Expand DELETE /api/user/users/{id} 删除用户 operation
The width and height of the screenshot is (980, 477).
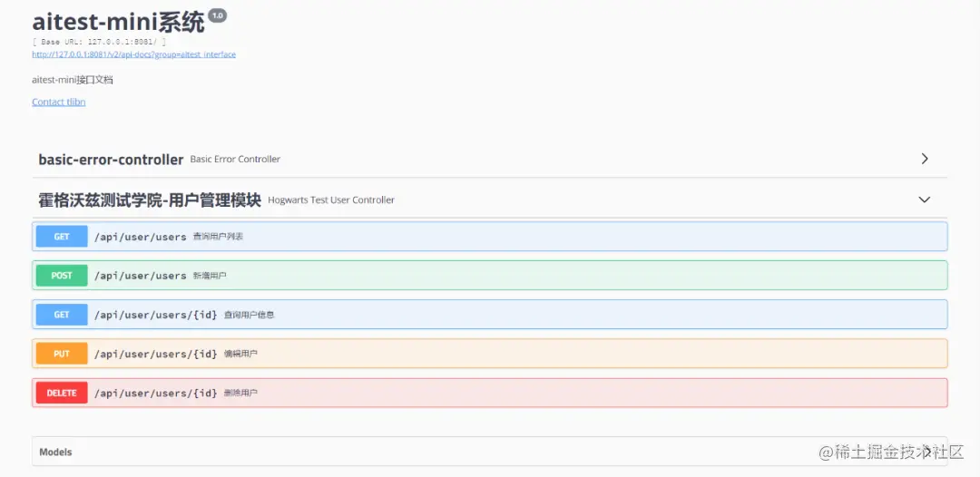point(489,393)
